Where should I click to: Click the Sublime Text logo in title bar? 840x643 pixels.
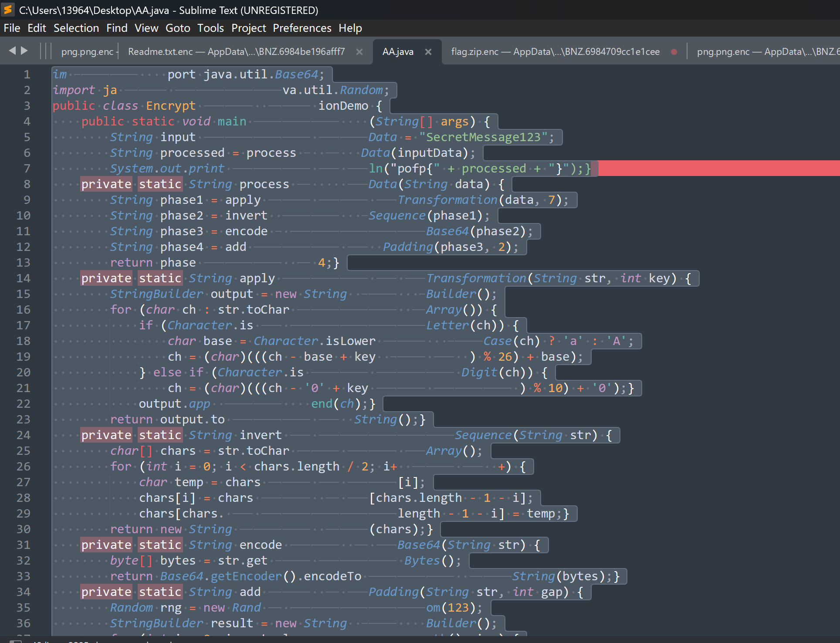[x=8, y=9]
